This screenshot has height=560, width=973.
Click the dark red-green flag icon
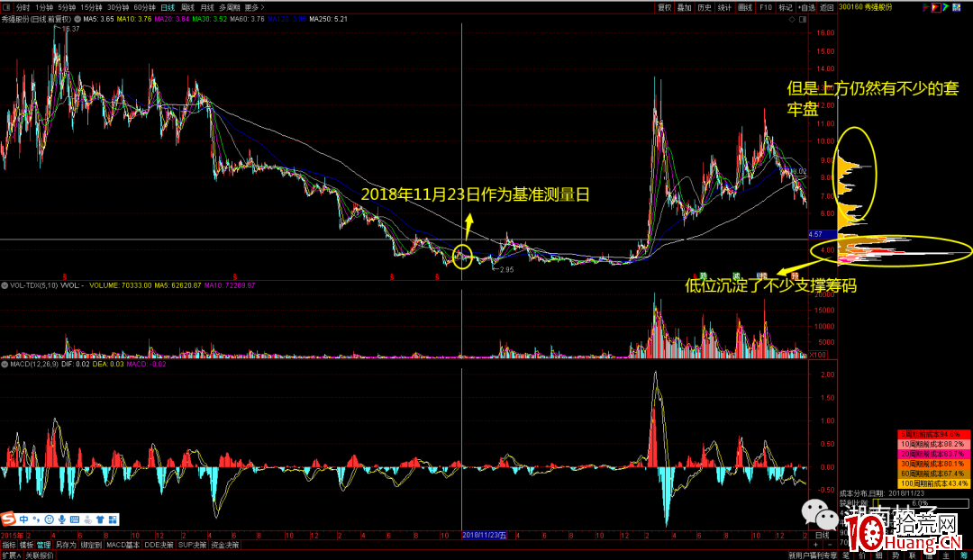point(928,7)
